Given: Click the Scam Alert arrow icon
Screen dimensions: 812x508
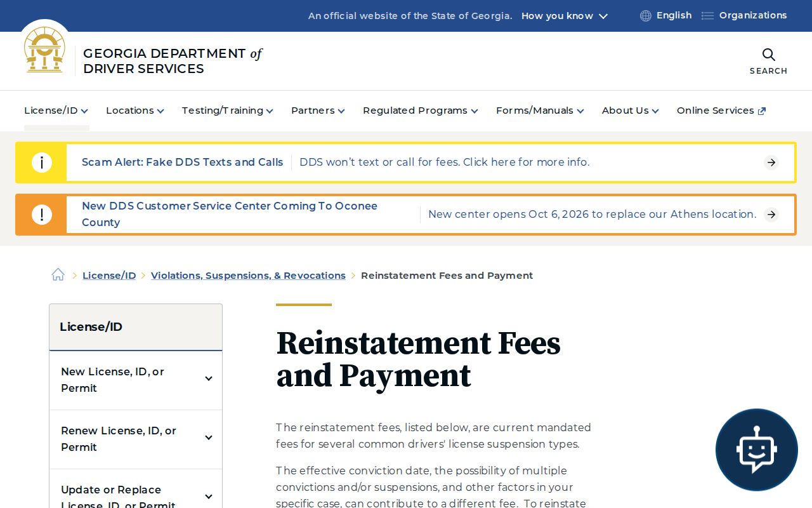Looking at the screenshot, I should [x=771, y=163].
